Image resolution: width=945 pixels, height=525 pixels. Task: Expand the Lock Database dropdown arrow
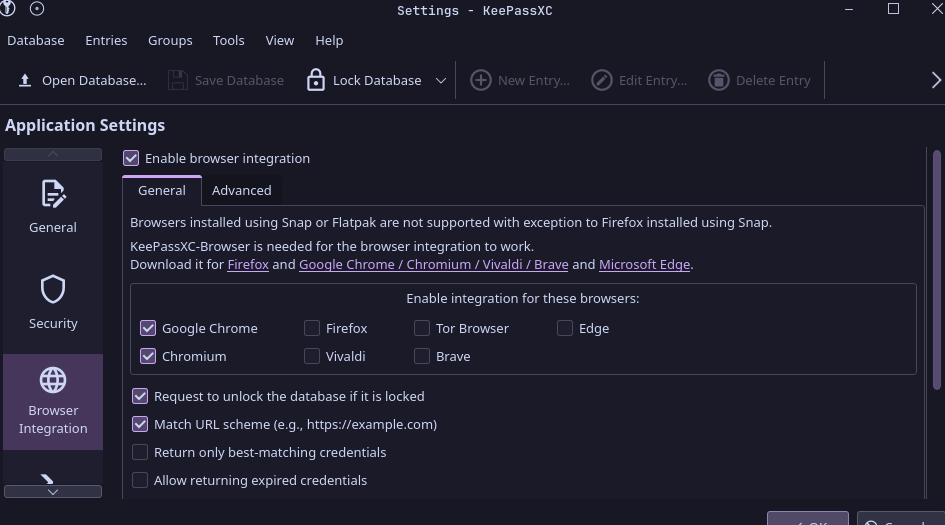[441, 80]
